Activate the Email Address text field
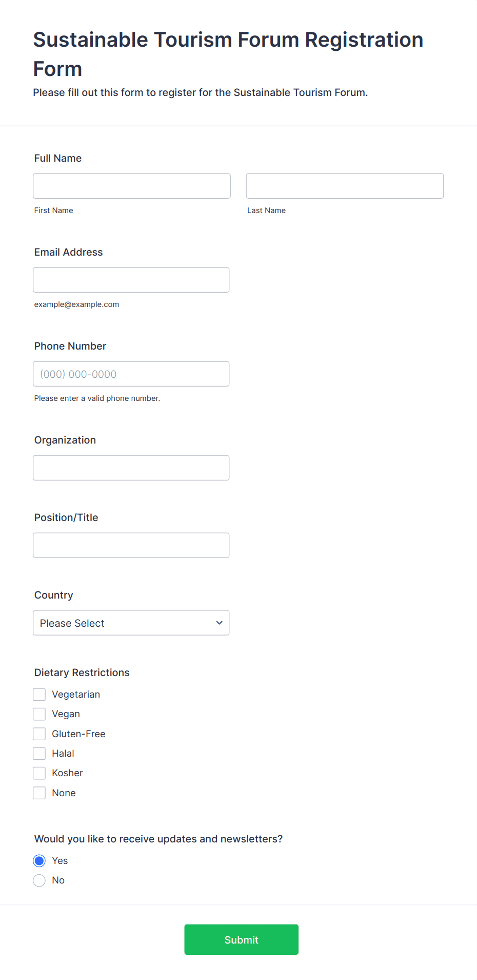The height and width of the screenshot is (980, 477). 131,280
